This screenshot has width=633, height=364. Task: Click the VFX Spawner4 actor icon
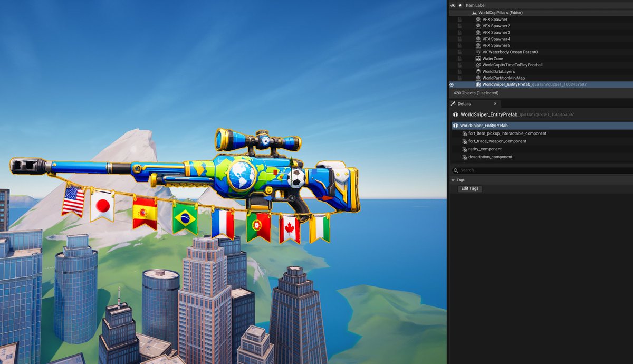[478, 39]
